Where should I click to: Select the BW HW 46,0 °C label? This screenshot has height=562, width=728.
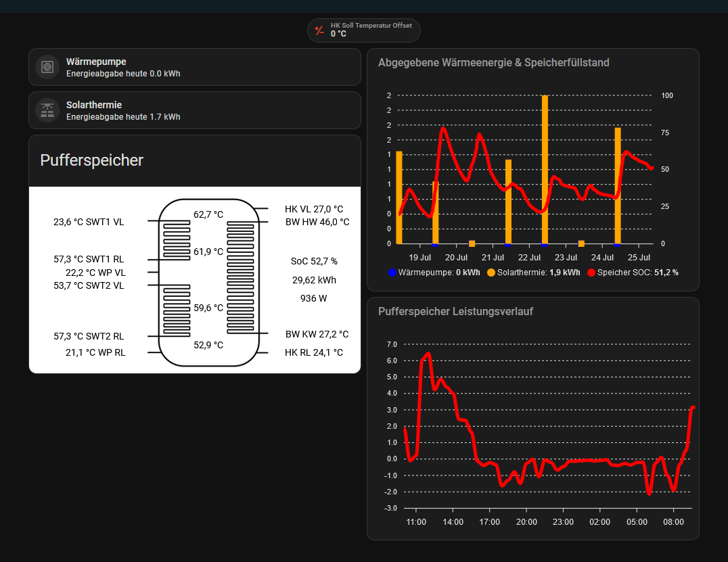pos(317,222)
